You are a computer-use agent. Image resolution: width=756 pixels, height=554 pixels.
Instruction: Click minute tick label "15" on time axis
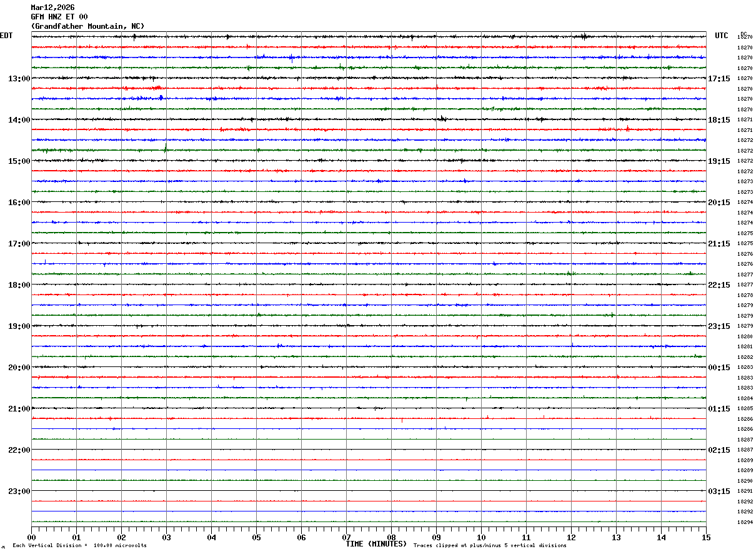706,538
